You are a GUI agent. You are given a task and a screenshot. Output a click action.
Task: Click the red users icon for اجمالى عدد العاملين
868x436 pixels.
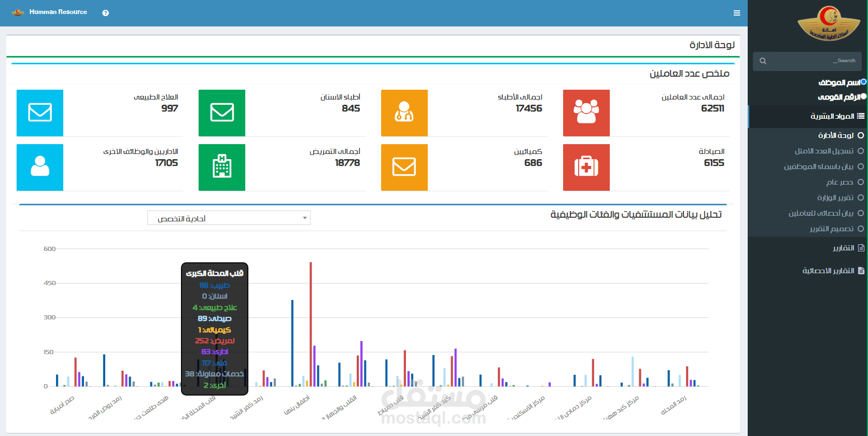click(586, 113)
